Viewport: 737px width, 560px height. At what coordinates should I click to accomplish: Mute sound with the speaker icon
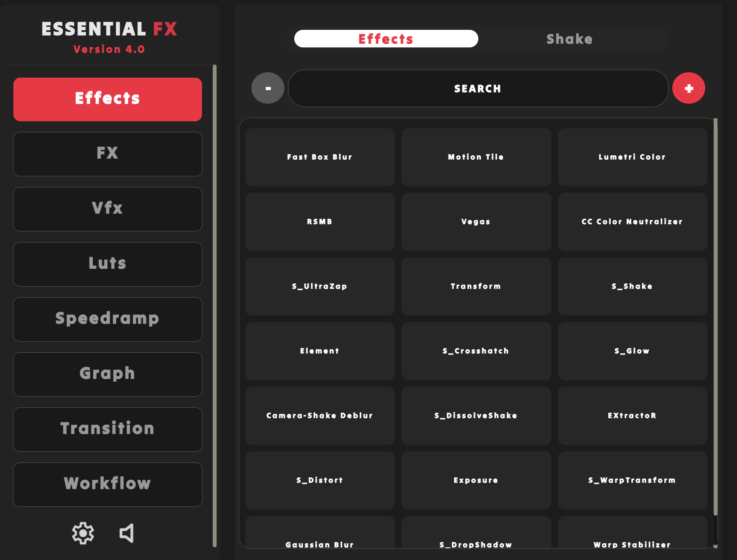point(127,533)
